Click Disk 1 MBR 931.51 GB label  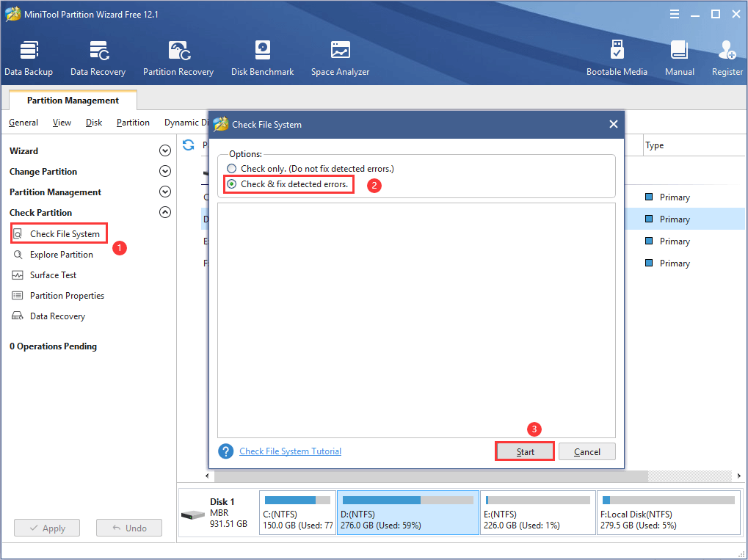pyautogui.click(x=228, y=513)
